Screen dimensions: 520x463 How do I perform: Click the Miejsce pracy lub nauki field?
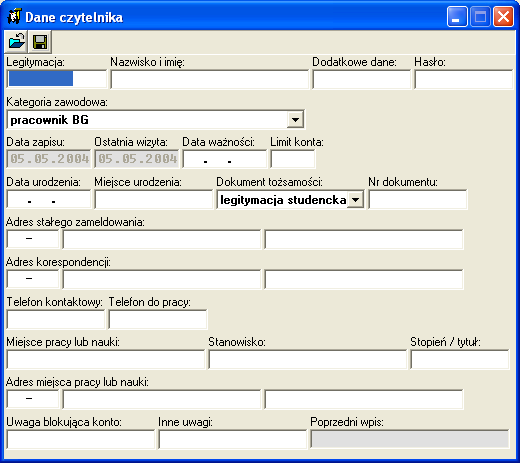pos(105,359)
